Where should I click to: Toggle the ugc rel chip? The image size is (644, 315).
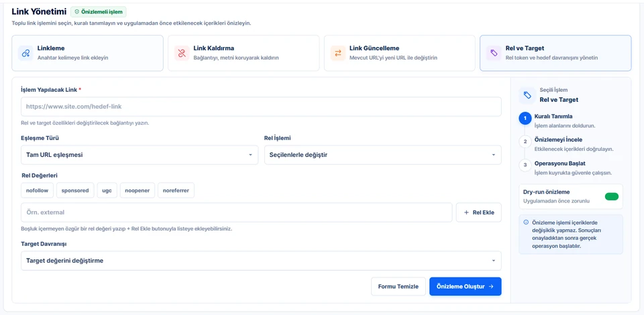pyautogui.click(x=107, y=190)
